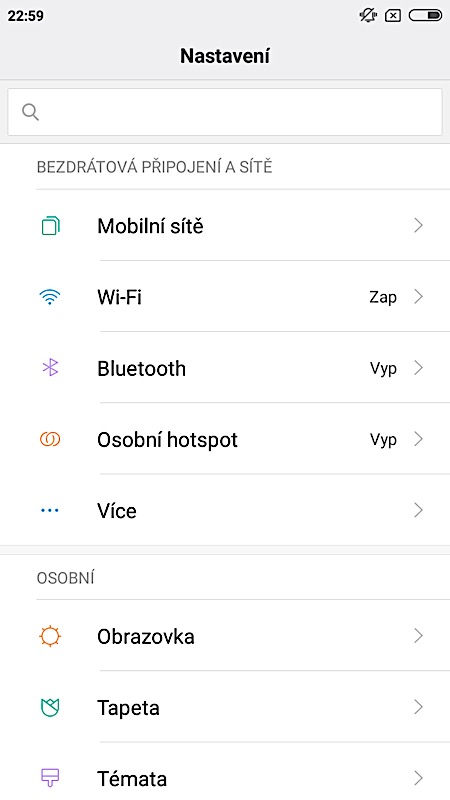Screen dimensions: 450x800
Task: Tap the three-dots Více icon
Action: coord(49,510)
